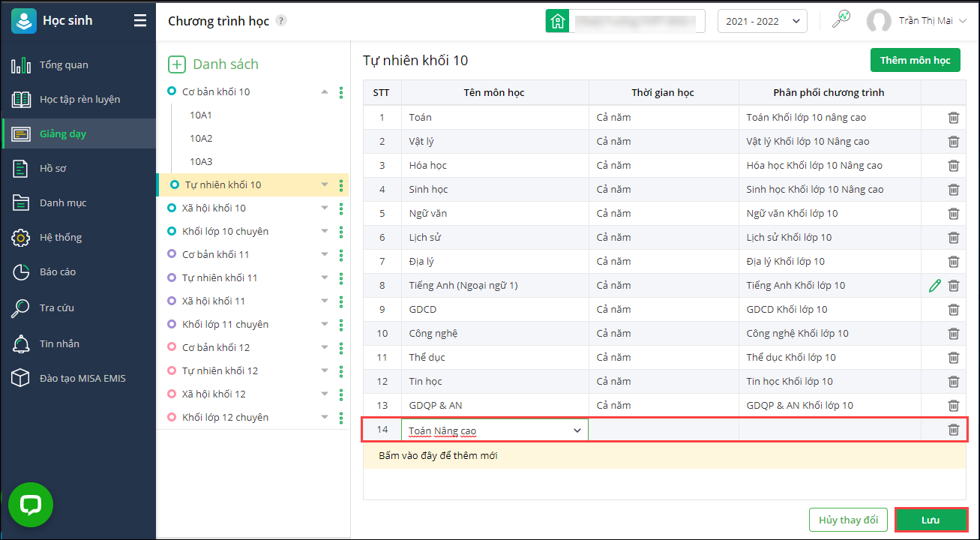The width and height of the screenshot is (980, 540).
Task: Delete the Ngữ văn subject row
Action: [x=954, y=214]
